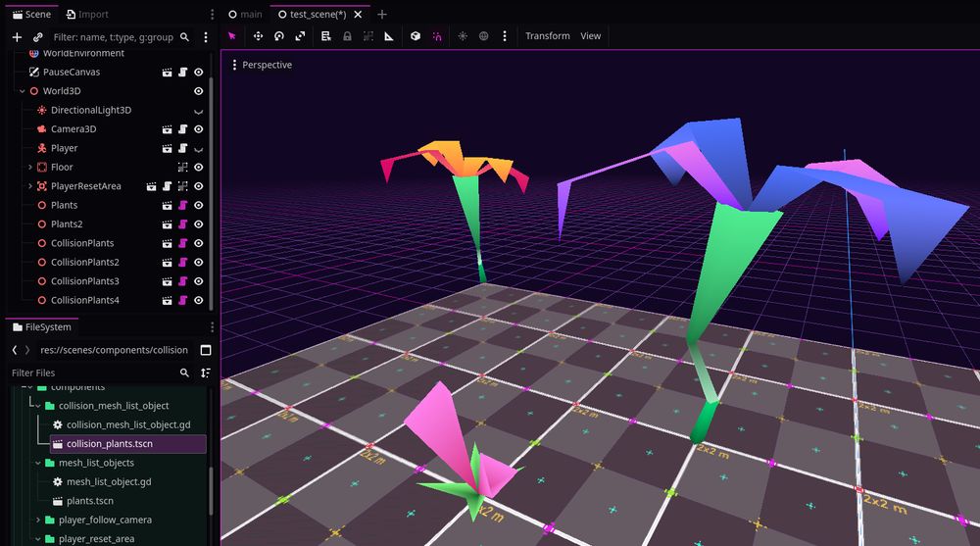Open the Transform menu

[x=548, y=36]
